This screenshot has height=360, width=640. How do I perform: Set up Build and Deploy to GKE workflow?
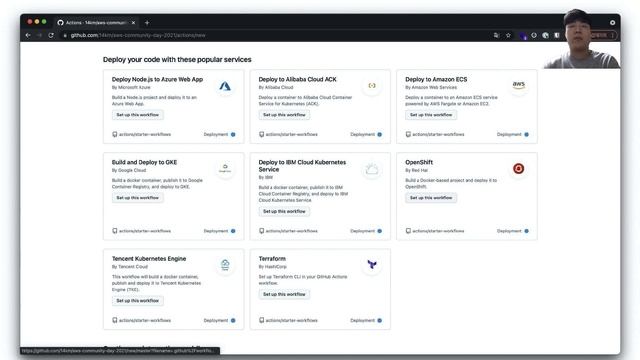(x=138, y=198)
